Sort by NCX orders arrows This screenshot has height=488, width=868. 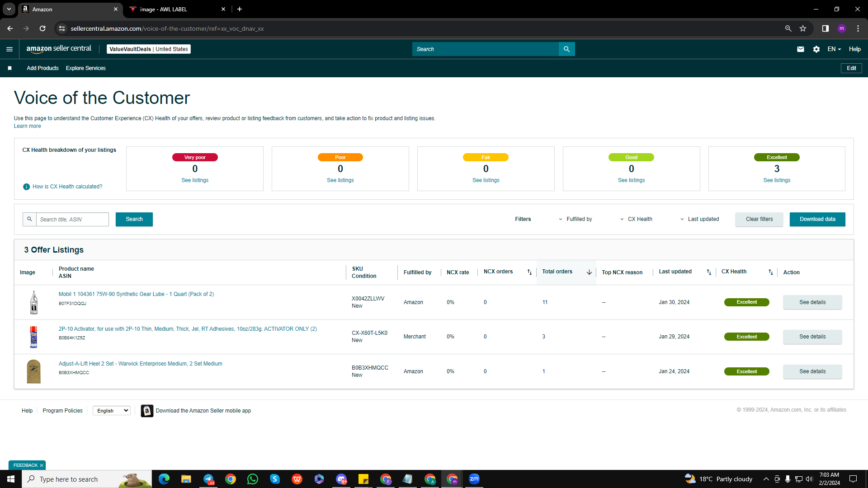tap(529, 272)
